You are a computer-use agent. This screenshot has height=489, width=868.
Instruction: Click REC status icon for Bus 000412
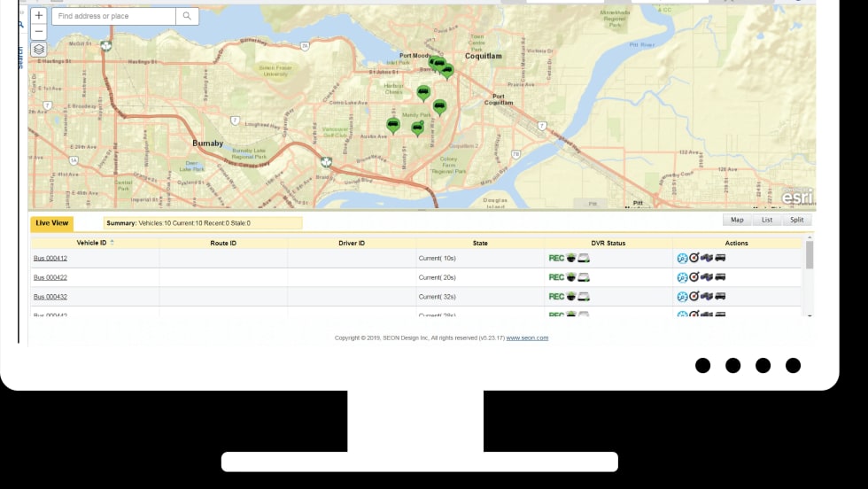tap(556, 258)
